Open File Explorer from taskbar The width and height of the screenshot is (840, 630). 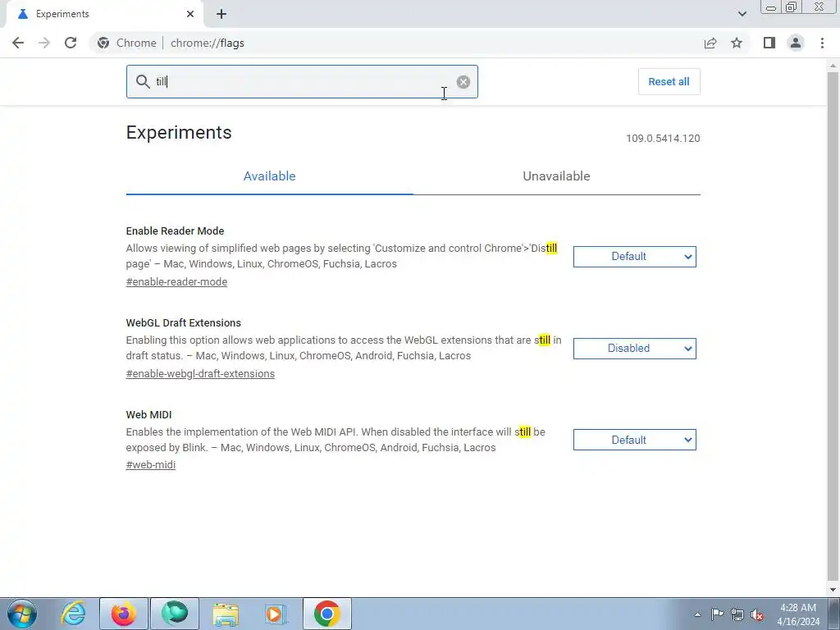tap(226, 614)
